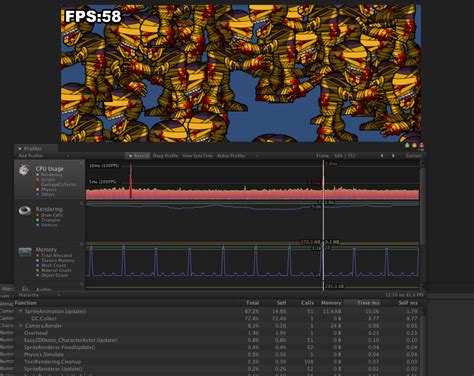The image size is (474, 376).
Task: Click the 87.2% Total value
Action: (252, 311)
